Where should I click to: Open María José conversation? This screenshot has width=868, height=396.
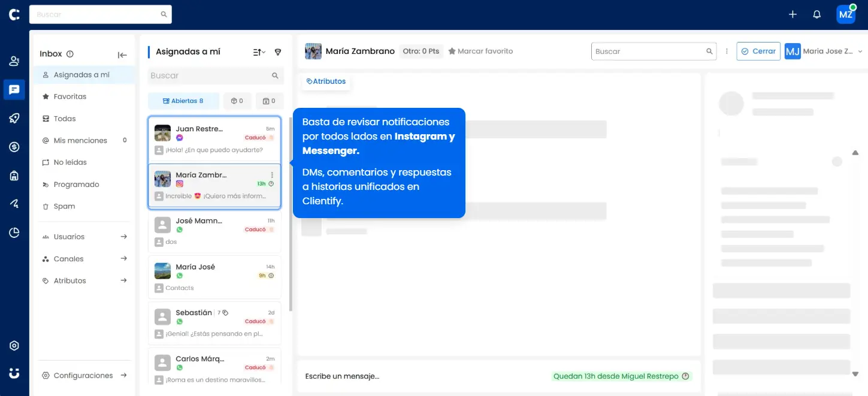(x=214, y=277)
